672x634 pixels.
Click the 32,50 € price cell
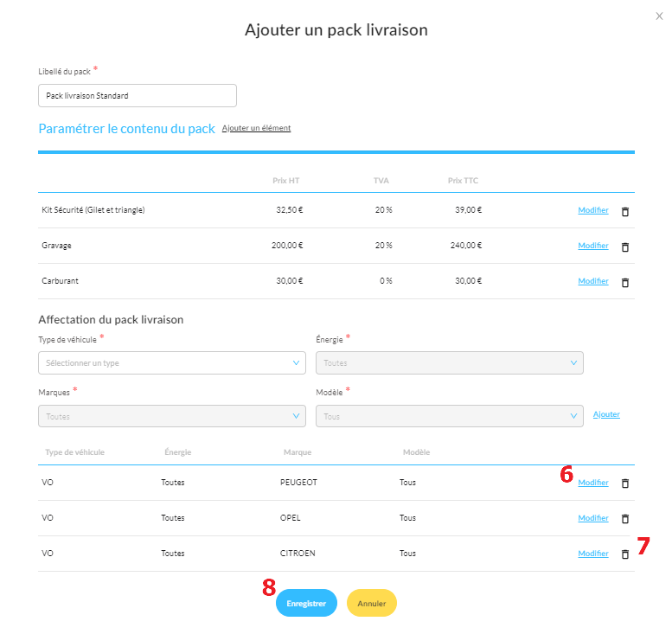tap(289, 210)
